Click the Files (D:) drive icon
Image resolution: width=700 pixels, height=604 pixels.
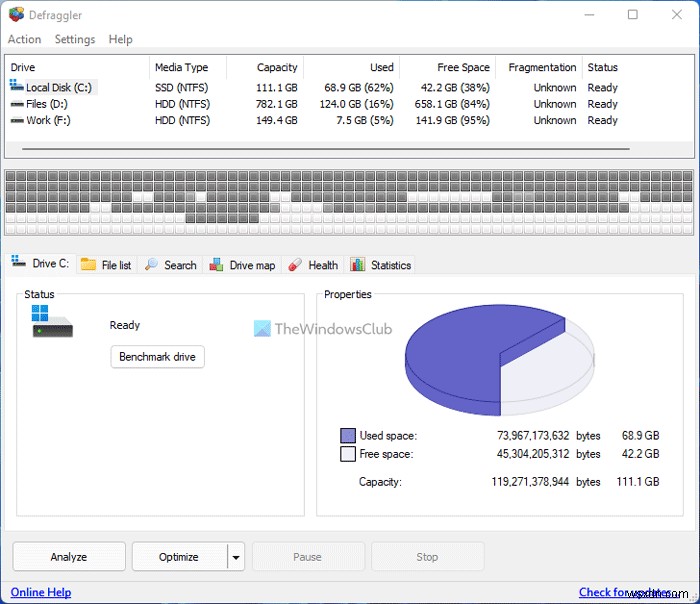click(x=17, y=104)
